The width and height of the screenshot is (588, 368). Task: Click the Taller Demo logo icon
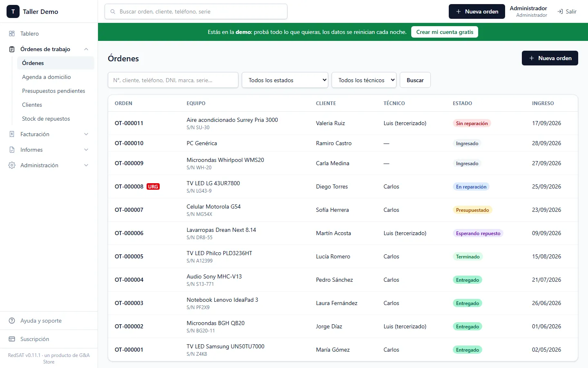point(13,11)
